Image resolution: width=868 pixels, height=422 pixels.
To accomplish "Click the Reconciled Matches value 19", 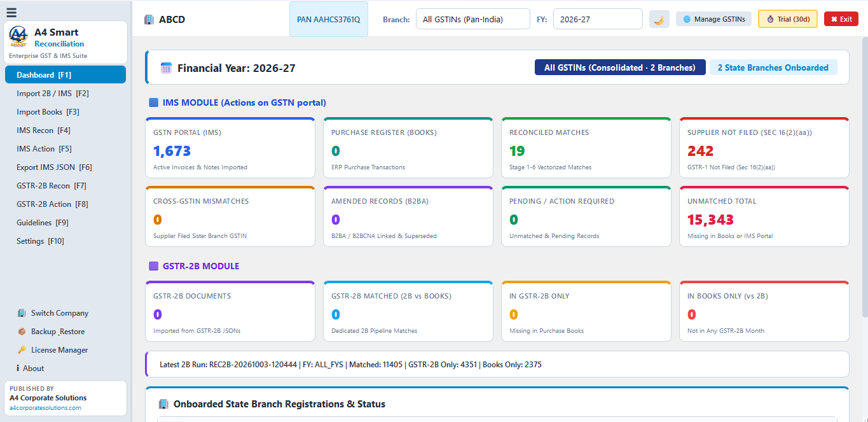I will (517, 151).
